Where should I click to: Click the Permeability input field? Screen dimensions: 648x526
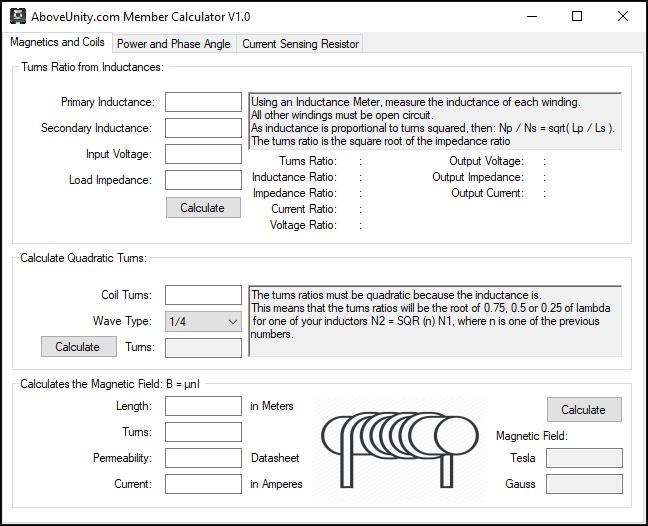pyautogui.click(x=203, y=458)
